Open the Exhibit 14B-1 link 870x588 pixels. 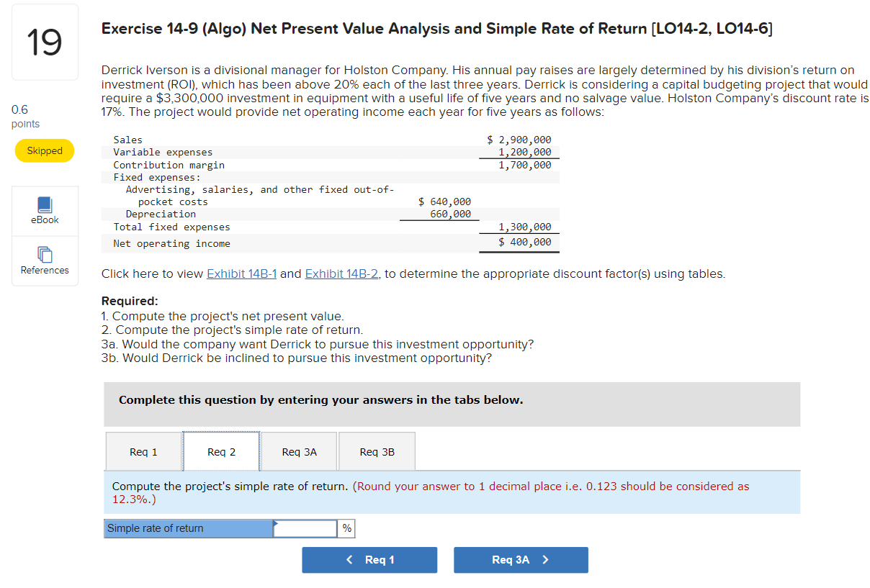[242, 274]
